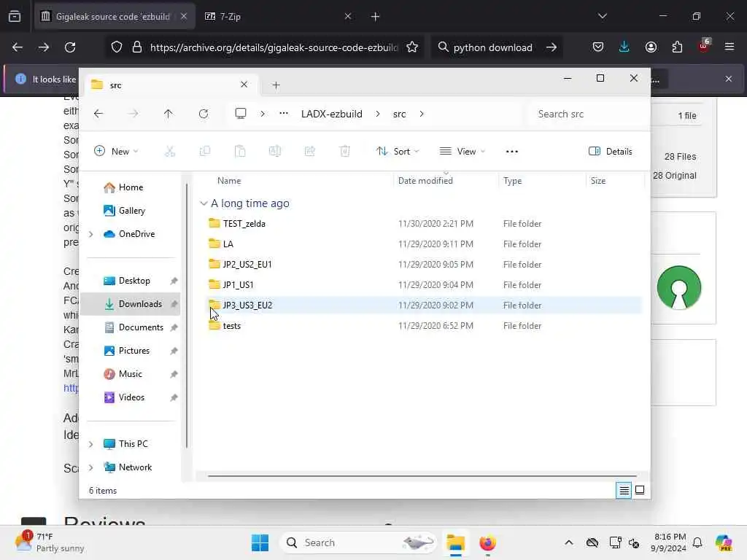Viewport: 747px width, 560px height.
Task: Reload the Firefox page
Action: (x=70, y=47)
